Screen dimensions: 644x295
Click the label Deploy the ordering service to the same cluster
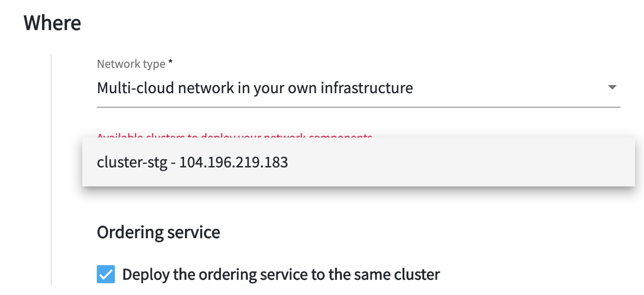[281, 274]
